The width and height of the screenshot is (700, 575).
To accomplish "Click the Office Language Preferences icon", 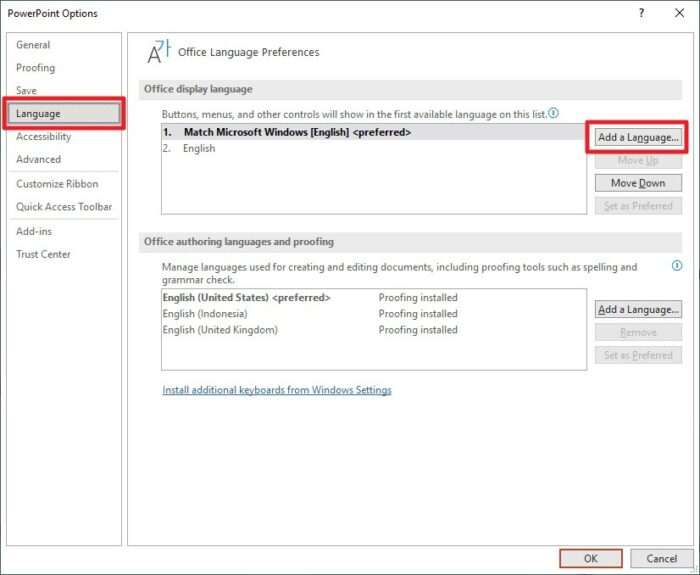I will click(x=159, y=52).
